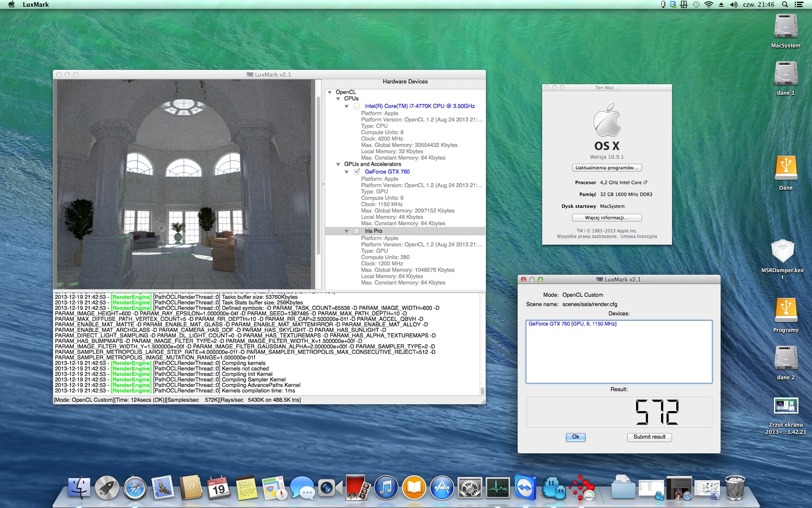Open the Notes app in the Dock
812x508 pixels.
tap(247, 488)
